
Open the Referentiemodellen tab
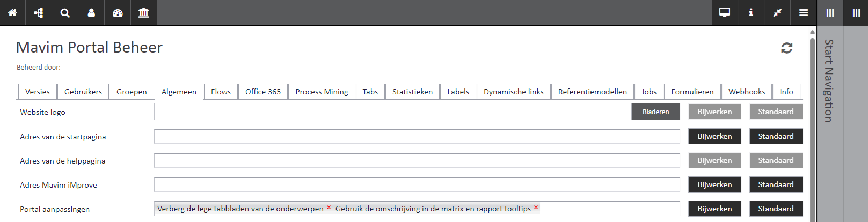point(593,92)
